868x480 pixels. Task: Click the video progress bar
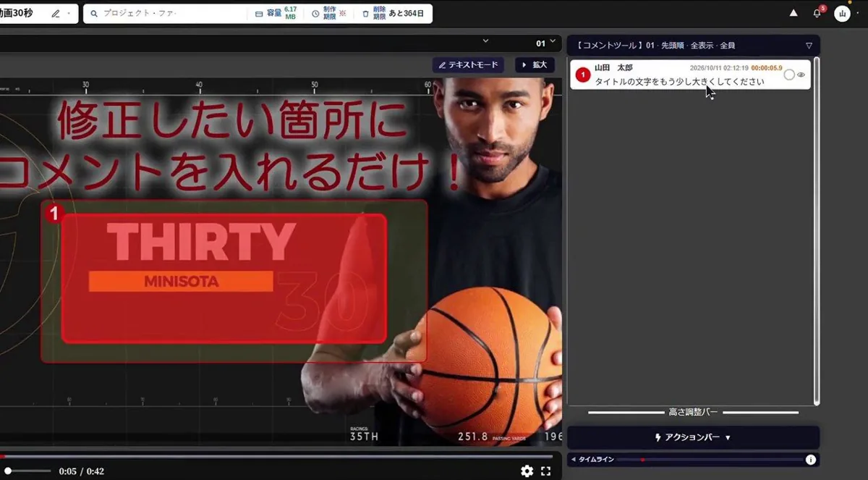pyautogui.click(x=278, y=456)
